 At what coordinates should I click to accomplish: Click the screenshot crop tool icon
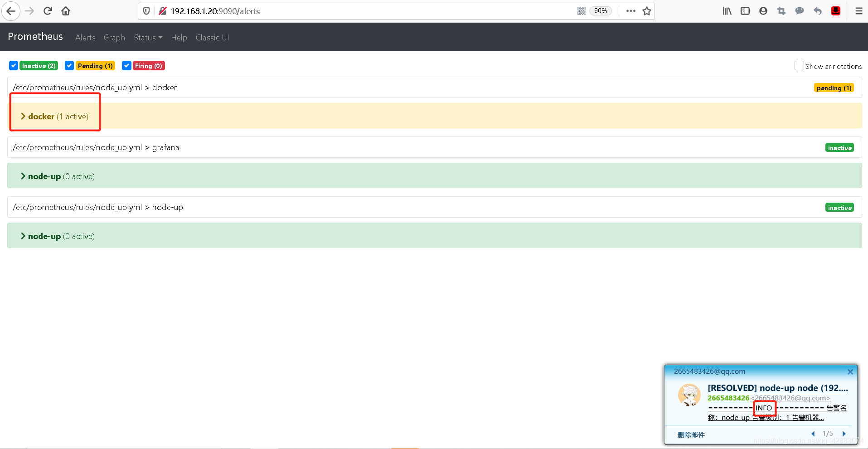pyautogui.click(x=781, y=11)
